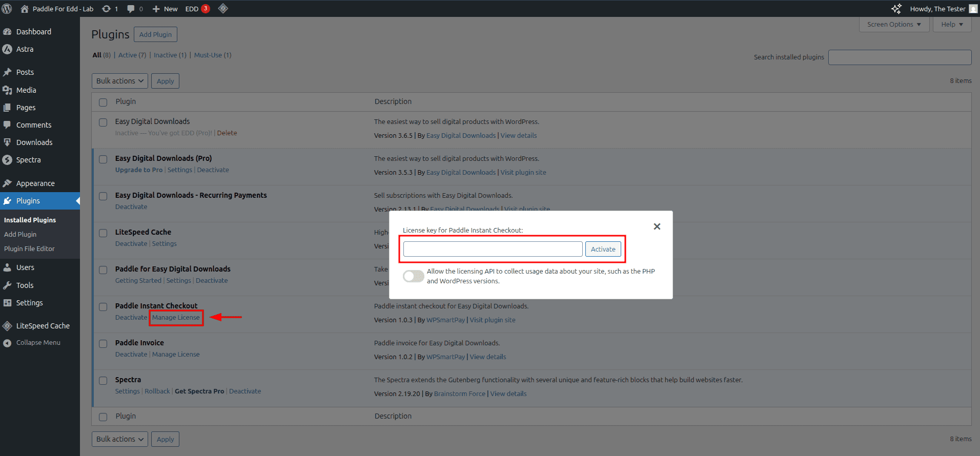Image resolution: width=980 pixels, height=456 pixels.
Task: Open the top Bulk actions dropdown
Action: 120,81
